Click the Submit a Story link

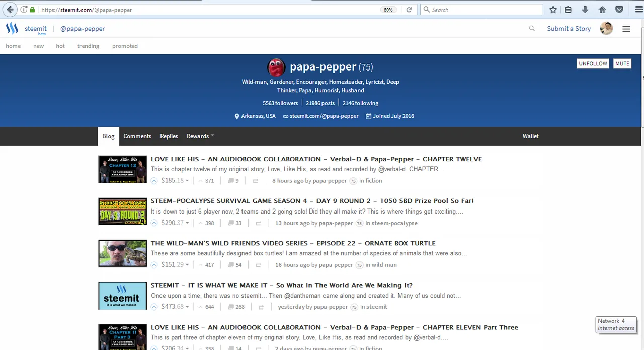click(569, 29)
